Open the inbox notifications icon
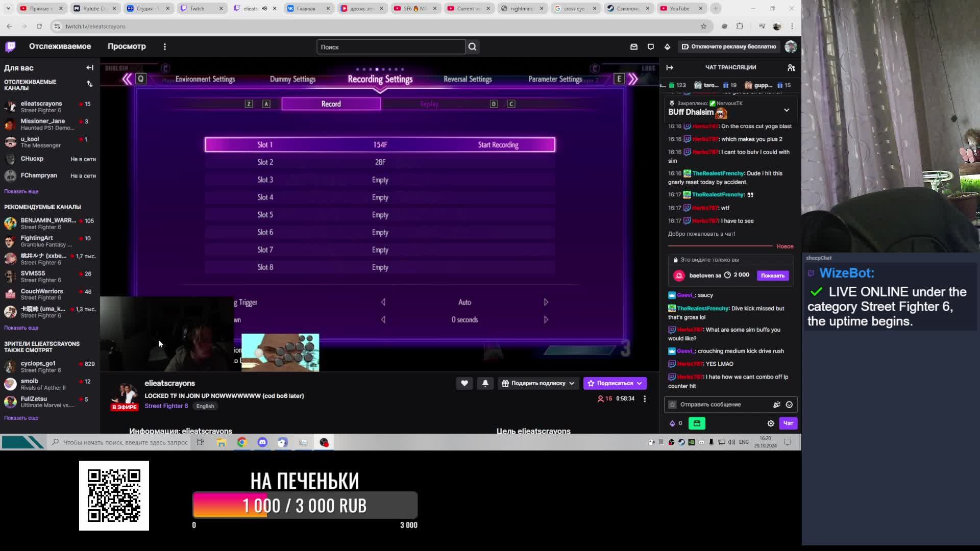Image resolution: width=980 pixels, height=551 pixels. 633,46
